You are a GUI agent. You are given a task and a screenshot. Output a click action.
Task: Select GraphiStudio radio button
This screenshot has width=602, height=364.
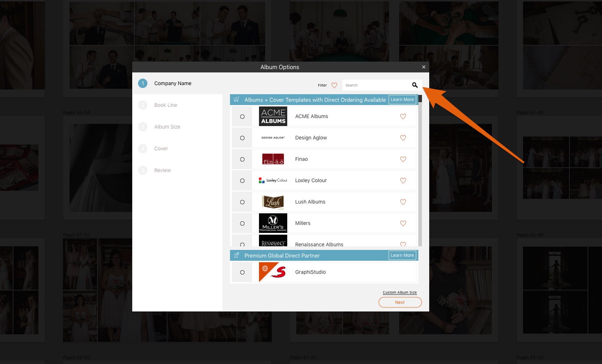242,272
